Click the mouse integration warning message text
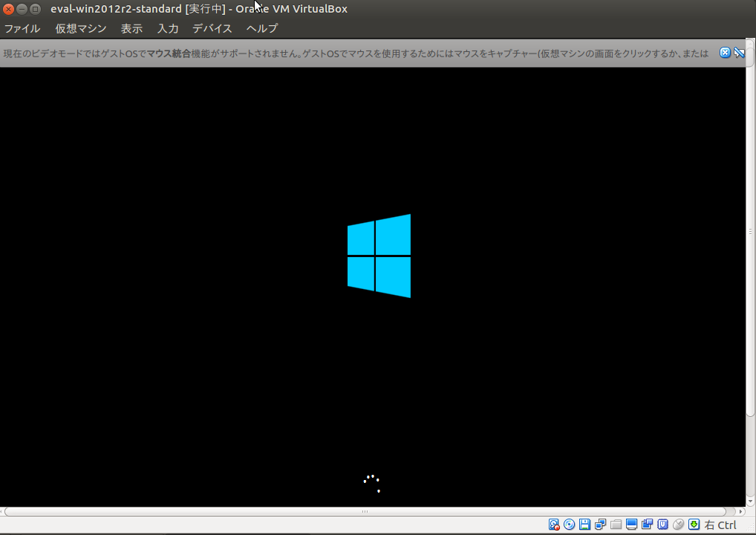 tap(356, 53)
